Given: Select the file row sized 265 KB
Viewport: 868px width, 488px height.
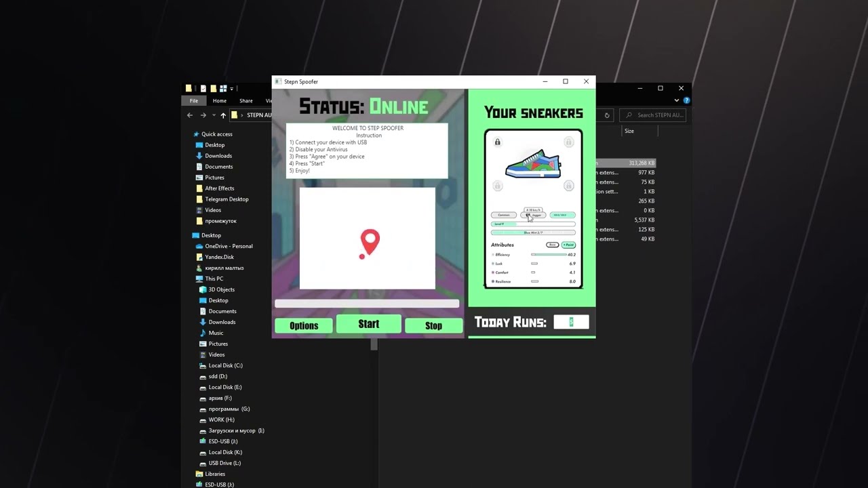Looking at the screenshot, I should tap(625, 201).
